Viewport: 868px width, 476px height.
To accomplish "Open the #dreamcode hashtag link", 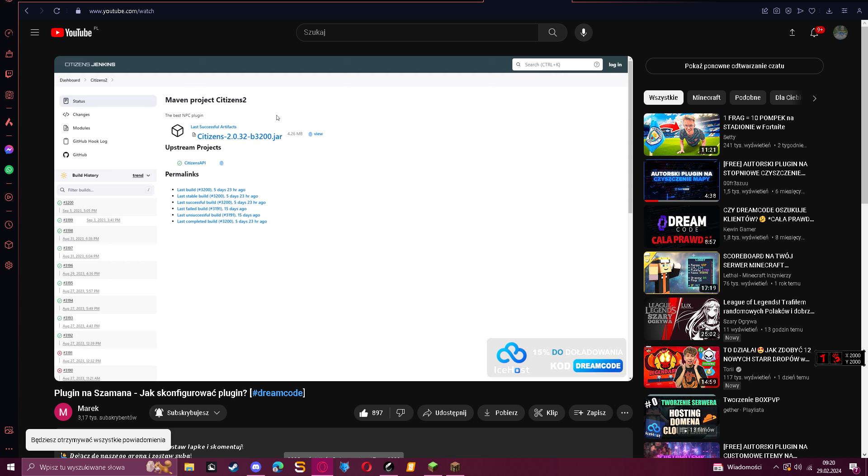I will (278, 393).
